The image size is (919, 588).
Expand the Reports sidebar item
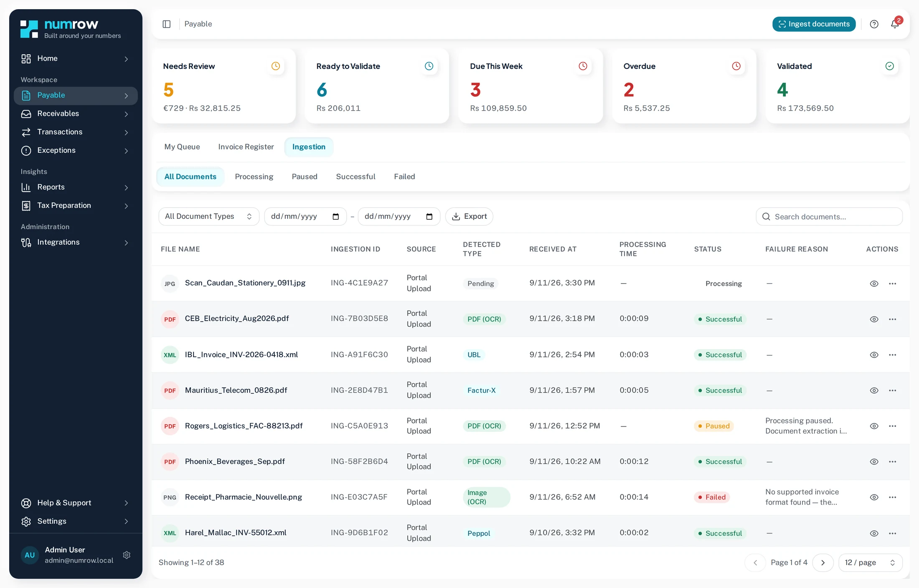tap(76, 187)
